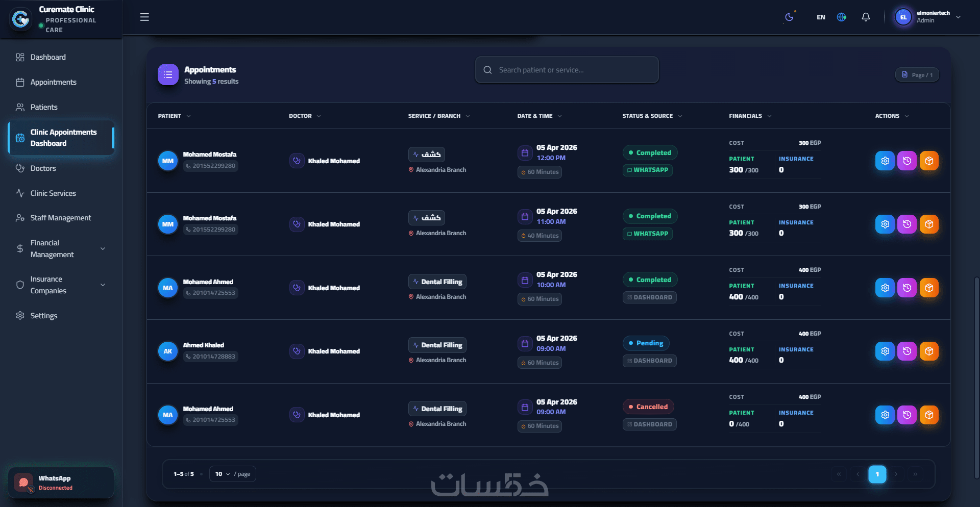
Task: Click phone number 201014728883
Action: (x=211, y=357)
